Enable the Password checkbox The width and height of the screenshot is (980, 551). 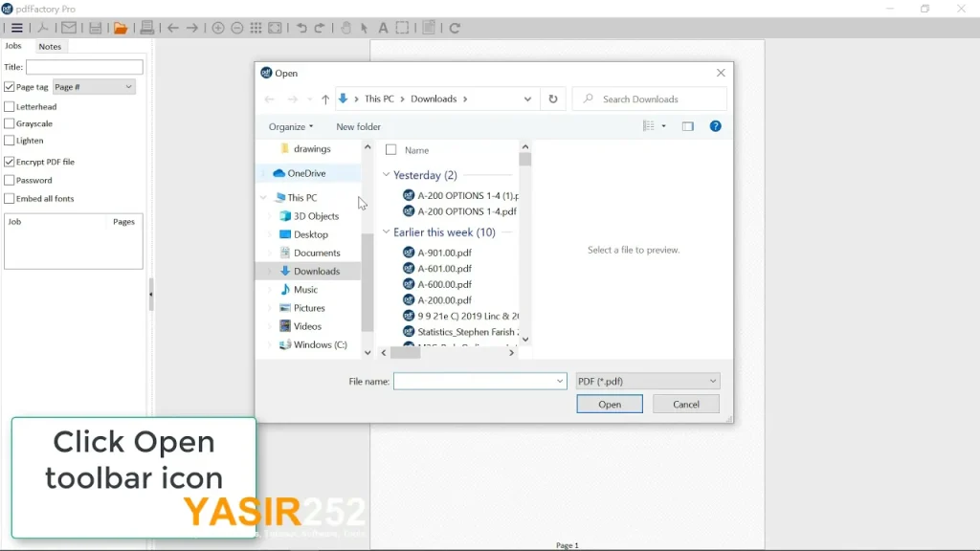click(x=10, y=181)
